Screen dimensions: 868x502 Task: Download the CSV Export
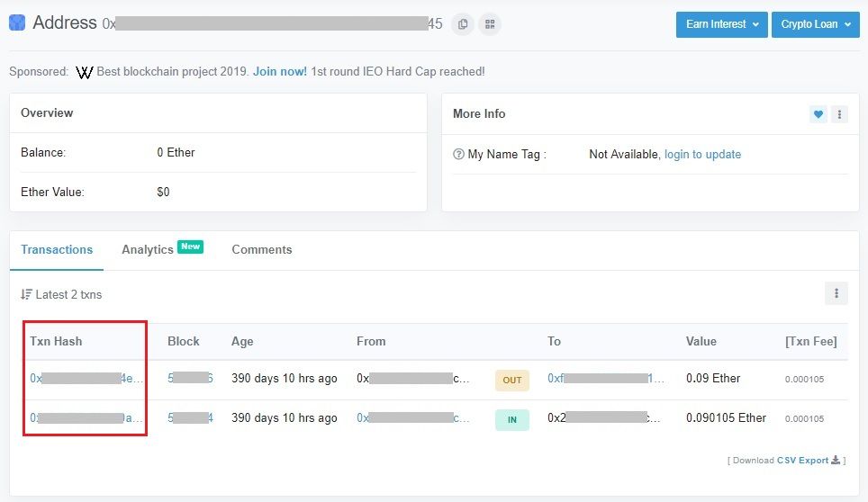click(x=802, y=460)
